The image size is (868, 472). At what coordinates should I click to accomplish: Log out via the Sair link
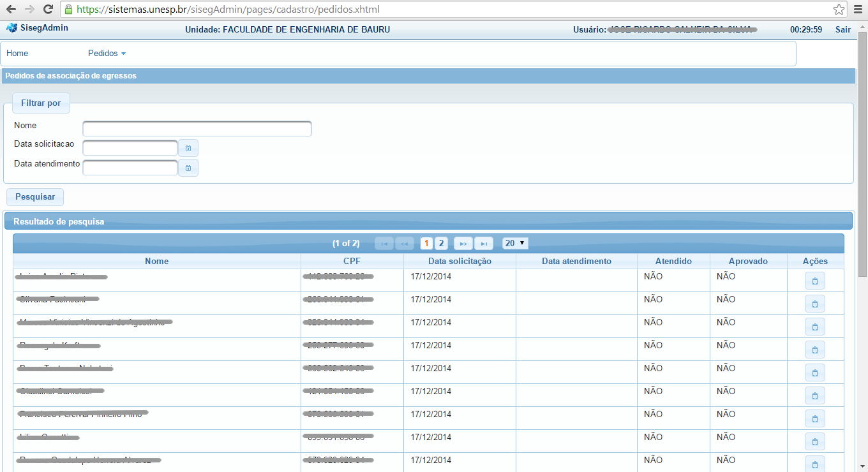(843, 29)
